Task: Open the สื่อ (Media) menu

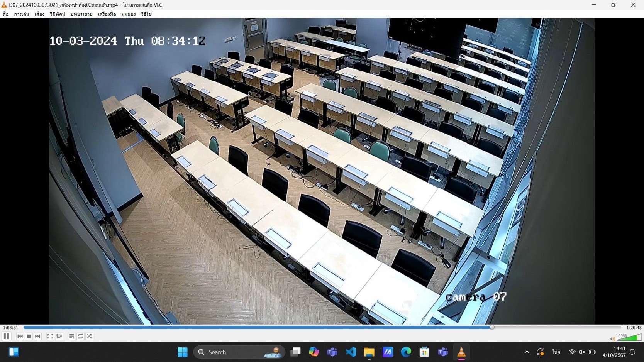Action: pos(5,14)
